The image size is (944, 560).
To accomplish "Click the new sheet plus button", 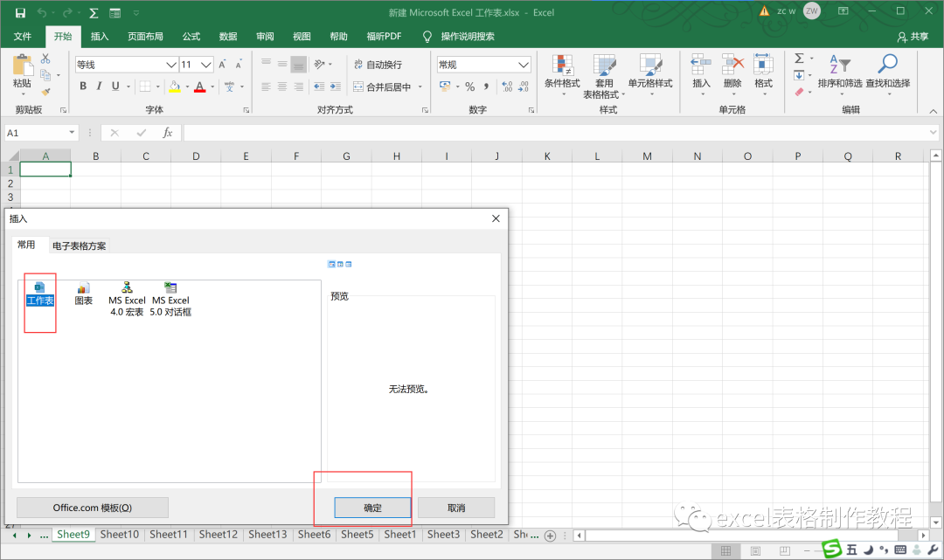I will [550, 536].
